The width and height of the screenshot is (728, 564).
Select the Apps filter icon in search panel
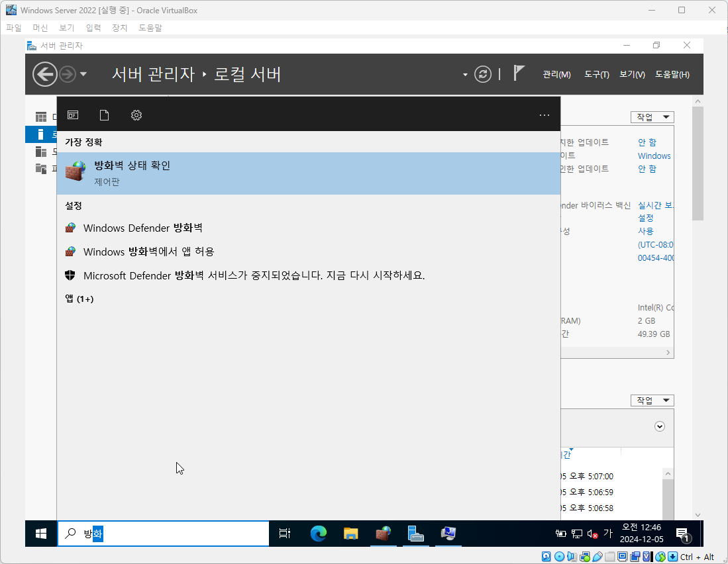click(73, 115)
